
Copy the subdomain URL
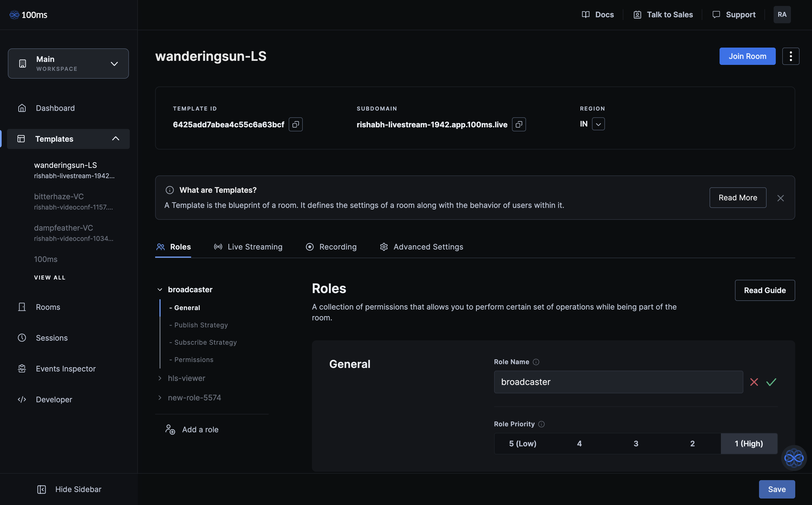(518, 124)
